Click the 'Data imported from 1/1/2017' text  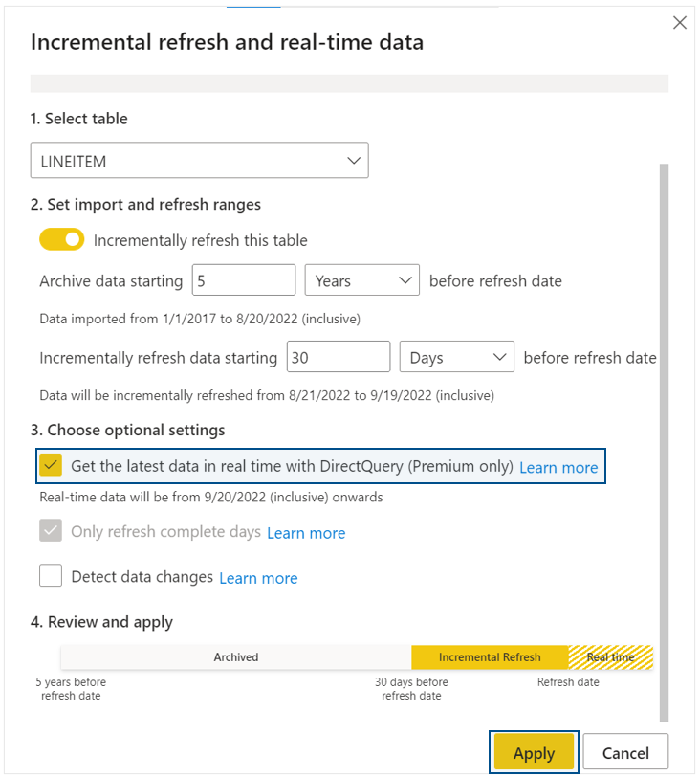200,319
